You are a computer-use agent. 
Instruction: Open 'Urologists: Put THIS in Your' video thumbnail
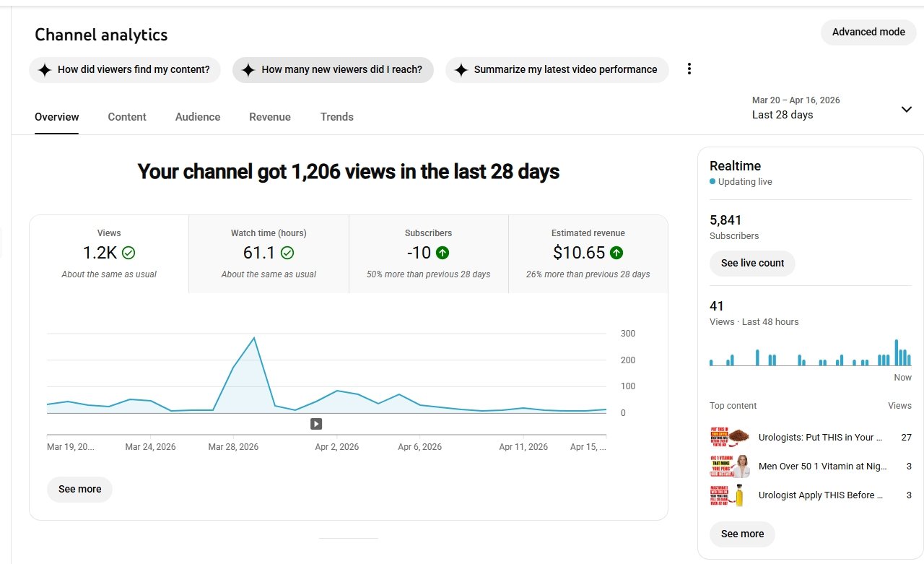730,438
